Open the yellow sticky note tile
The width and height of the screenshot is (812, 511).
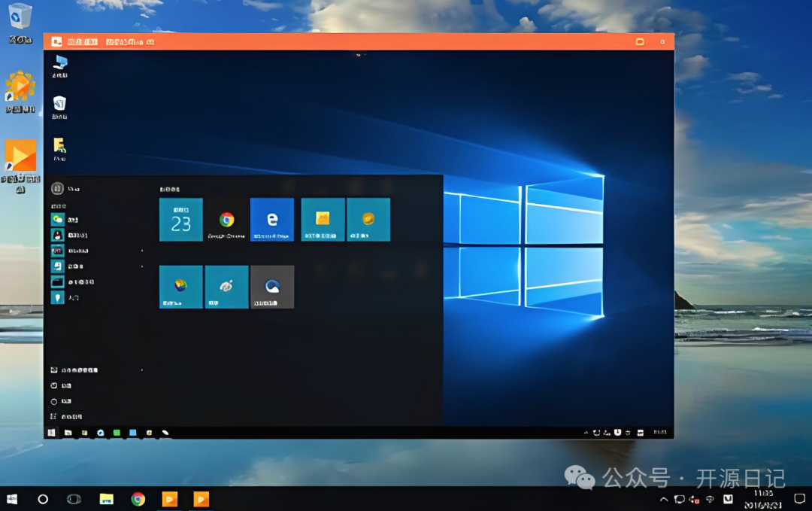(323, 220)
